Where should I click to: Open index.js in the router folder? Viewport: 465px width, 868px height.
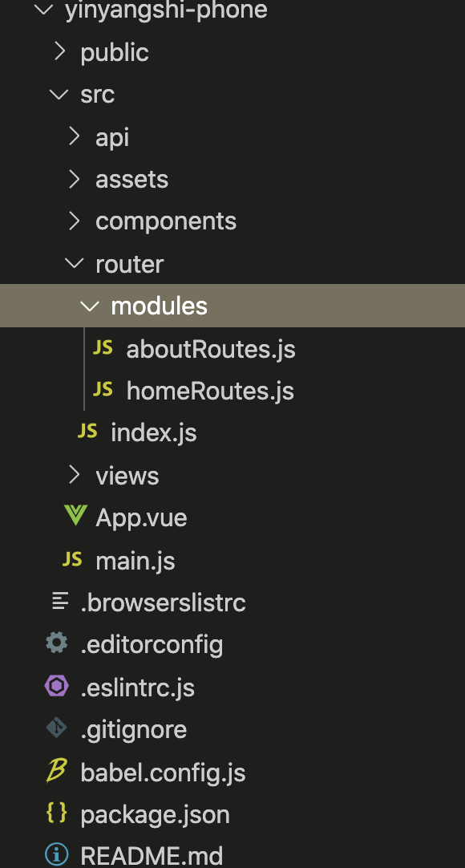154,432
